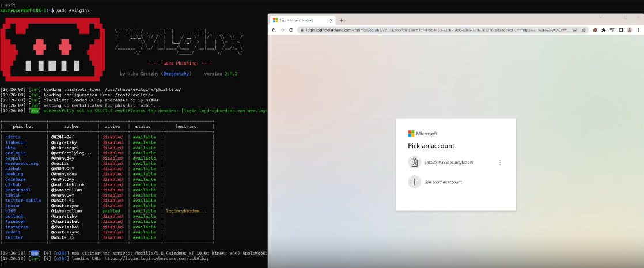
Task: Close the browser window
Action: tap(638, 17)
